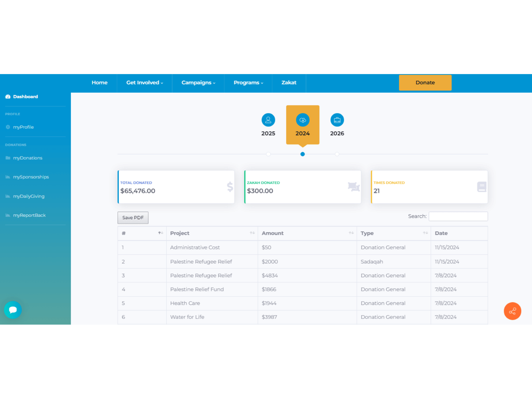Select the 2025 user icon
This screenshot has width=532, height=399.
[268, 120]
